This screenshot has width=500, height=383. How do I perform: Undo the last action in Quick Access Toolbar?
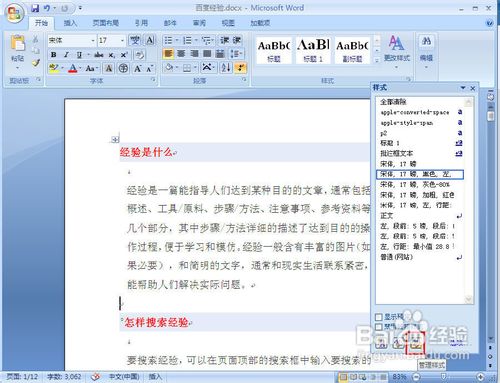47,8
